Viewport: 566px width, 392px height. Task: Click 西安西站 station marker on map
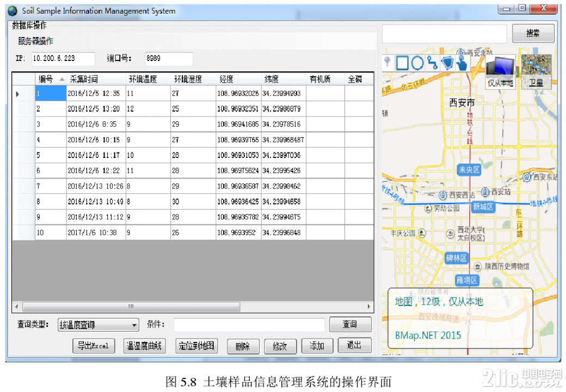(443, 195)
